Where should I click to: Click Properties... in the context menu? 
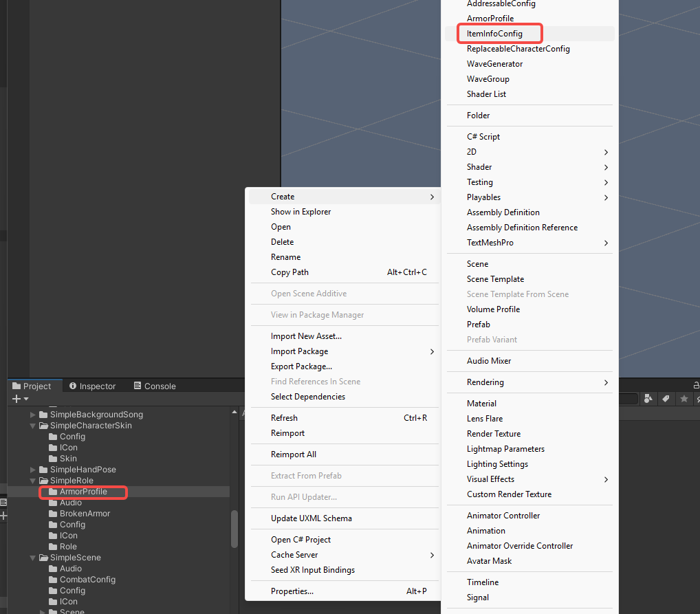click(x=344, y=591)
